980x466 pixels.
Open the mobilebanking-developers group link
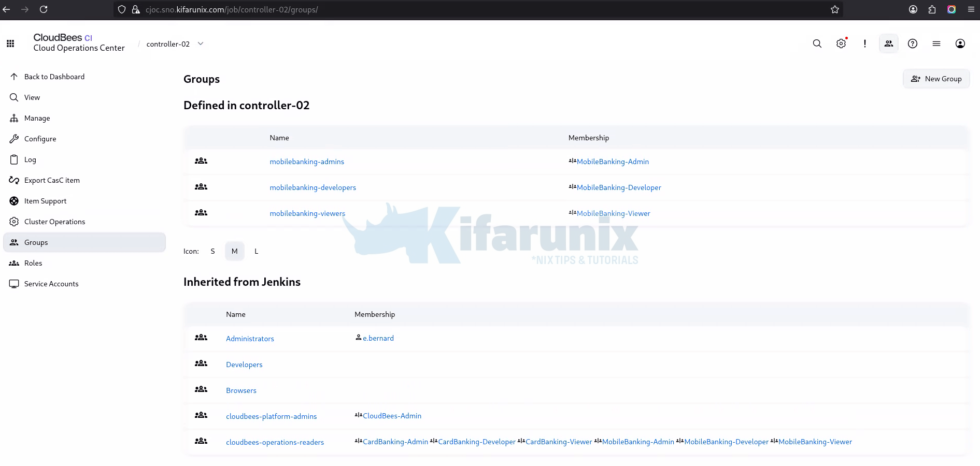tap(313, 187)
